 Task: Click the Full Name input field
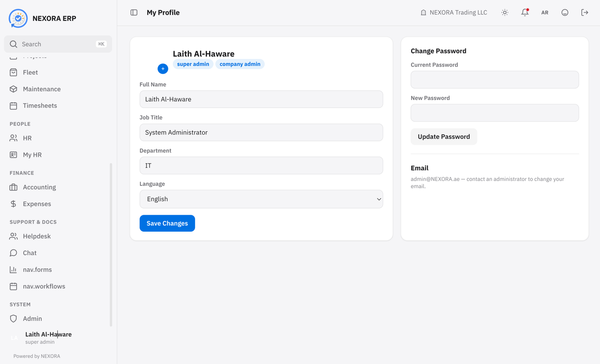coord(261,99)
